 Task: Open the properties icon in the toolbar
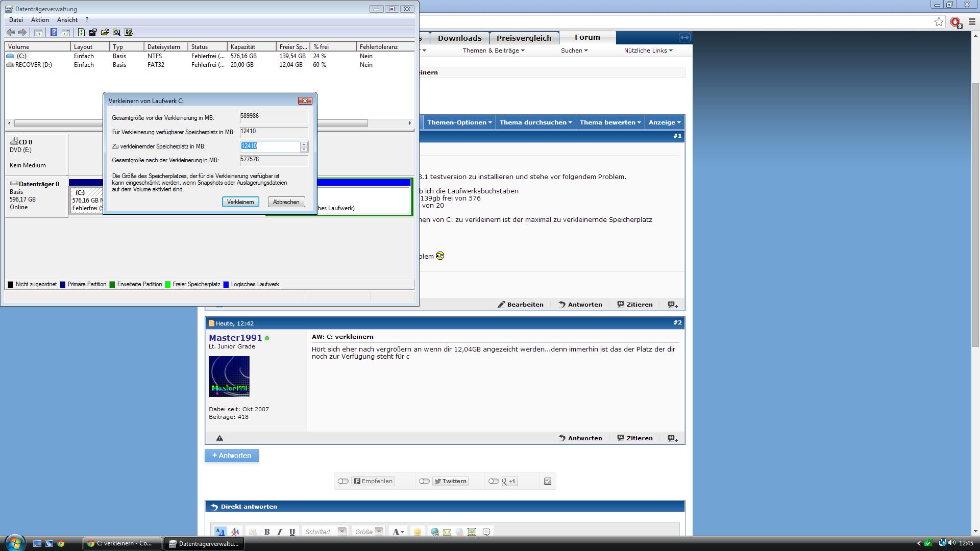(93, 33)
